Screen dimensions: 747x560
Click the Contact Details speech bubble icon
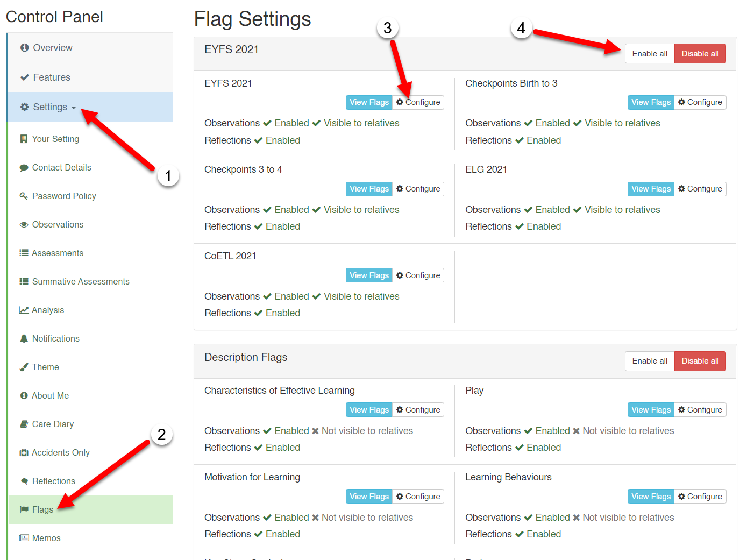pyautogui.click(x=24, y=168)
